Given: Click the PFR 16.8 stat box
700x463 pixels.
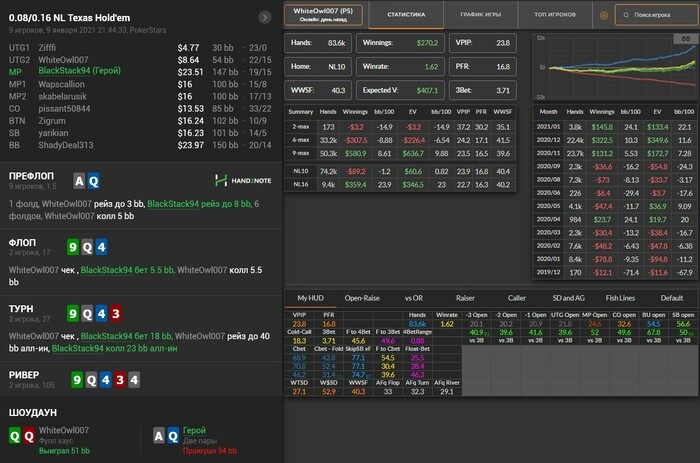Looking at the screenshot, I should pyautogui.click(x=483, y=67).
